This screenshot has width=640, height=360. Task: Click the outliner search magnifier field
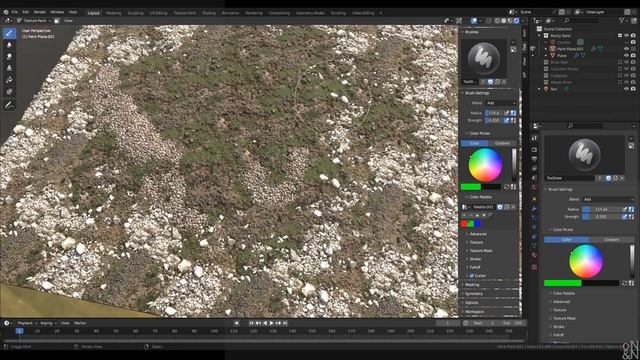tap(581, 20)
